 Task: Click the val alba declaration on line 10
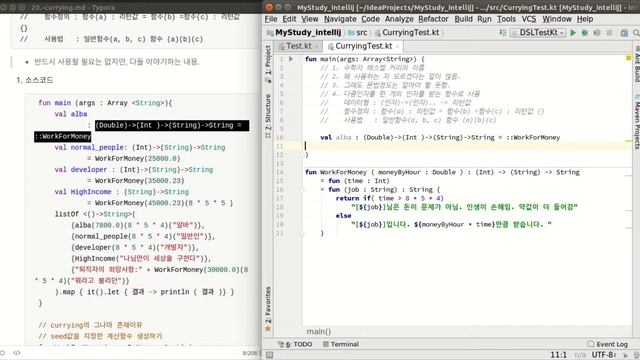coord(440,138)
